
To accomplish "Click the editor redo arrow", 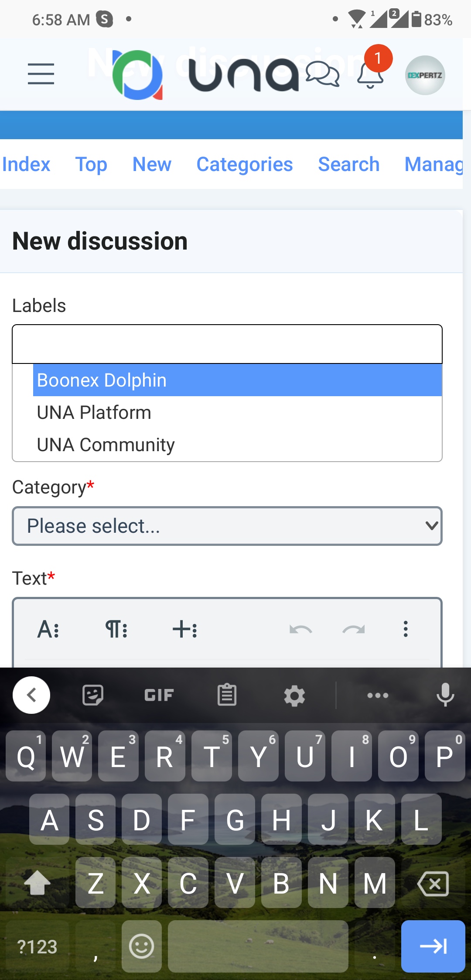I will tap(353, 630).
